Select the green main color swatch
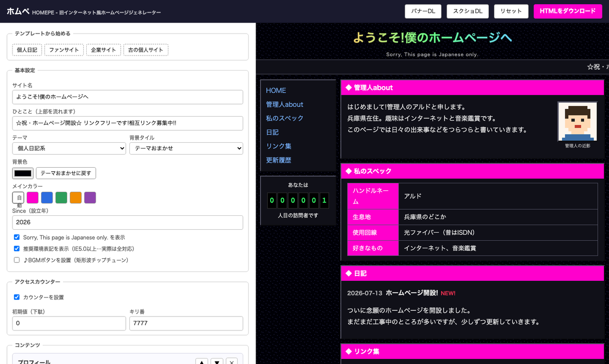The height and width of the screenshot is (364, 609). tap(61, 198)
